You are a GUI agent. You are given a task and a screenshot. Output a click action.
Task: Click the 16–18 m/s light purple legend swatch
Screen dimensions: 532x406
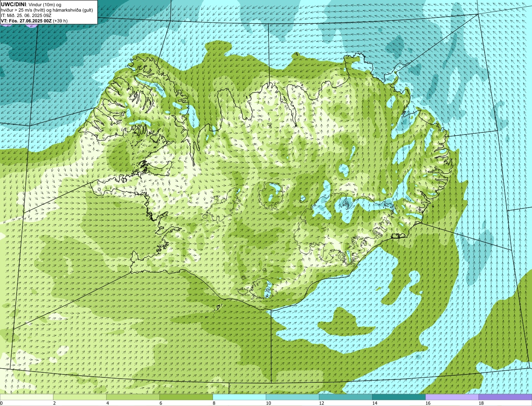tap(452, 397)
